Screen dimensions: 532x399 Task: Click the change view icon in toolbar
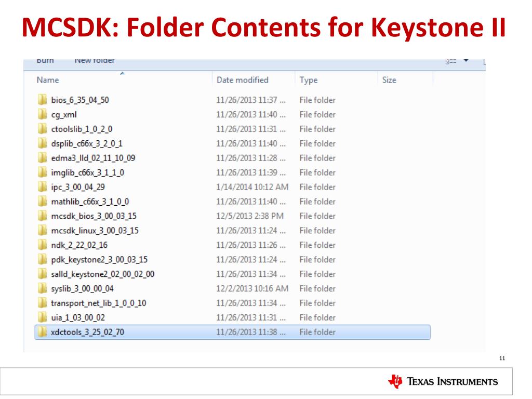click(x=450, y=61)
